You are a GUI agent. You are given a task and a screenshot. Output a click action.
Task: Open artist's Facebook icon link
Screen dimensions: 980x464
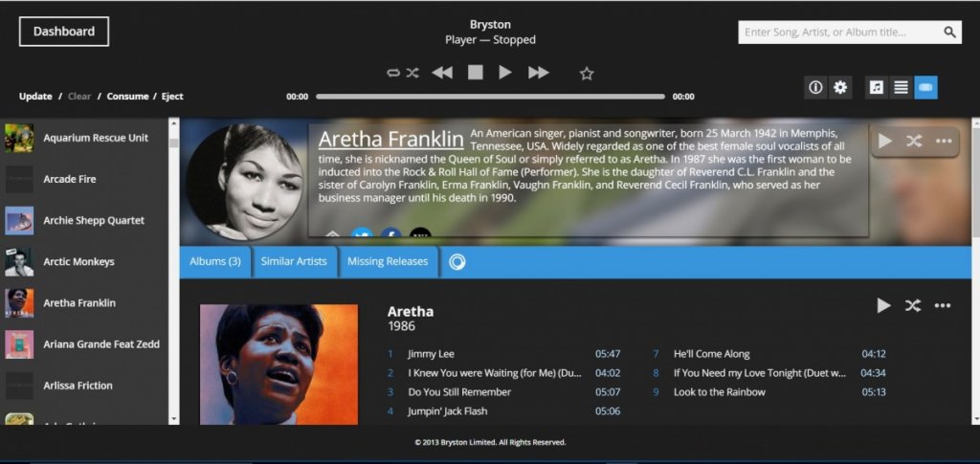(x=391, y=233)
